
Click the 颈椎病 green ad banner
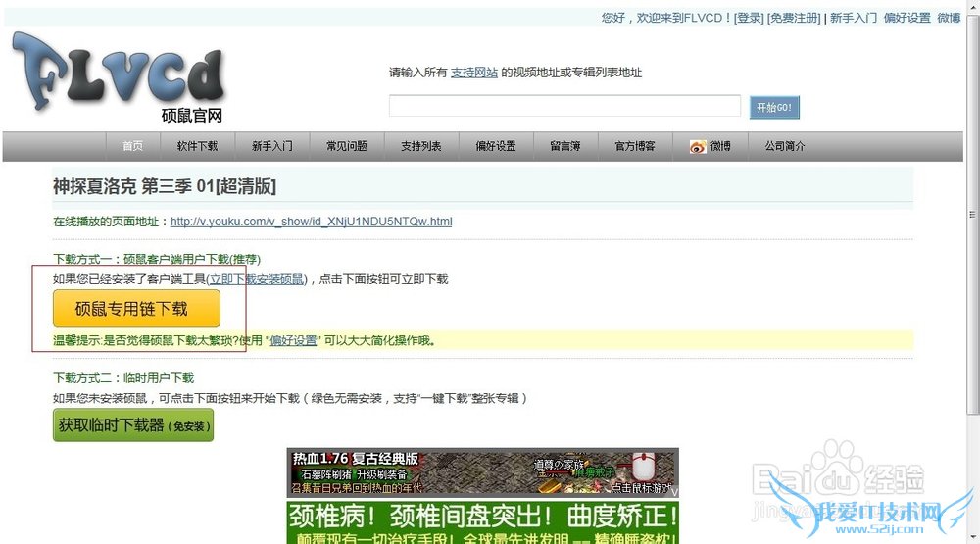482,522
